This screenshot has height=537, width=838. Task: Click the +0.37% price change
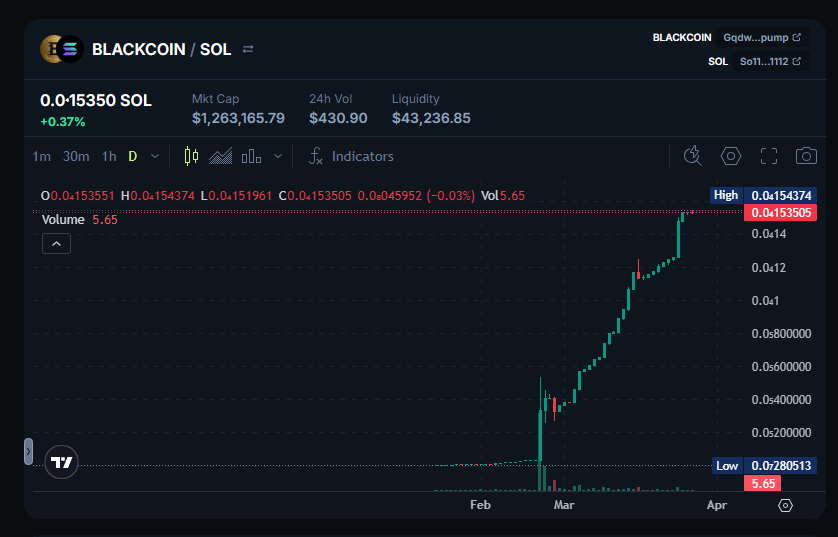[63, 122]
